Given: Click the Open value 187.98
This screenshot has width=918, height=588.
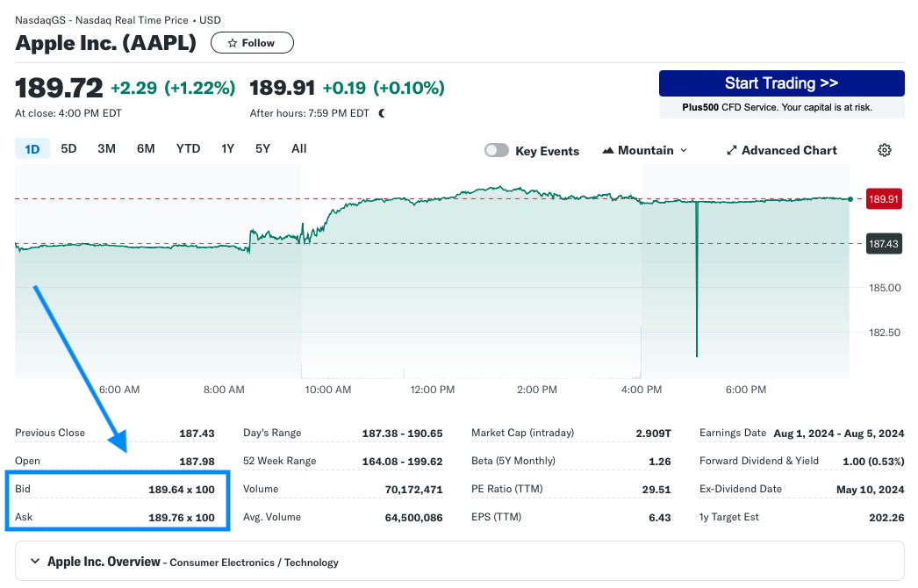Looking at the screenshot, I should click(197, 462).
